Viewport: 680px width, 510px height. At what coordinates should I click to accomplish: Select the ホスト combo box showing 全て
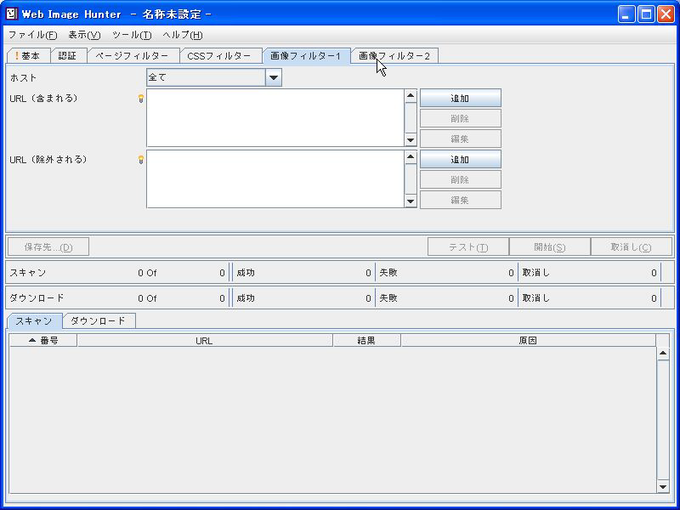214,78
